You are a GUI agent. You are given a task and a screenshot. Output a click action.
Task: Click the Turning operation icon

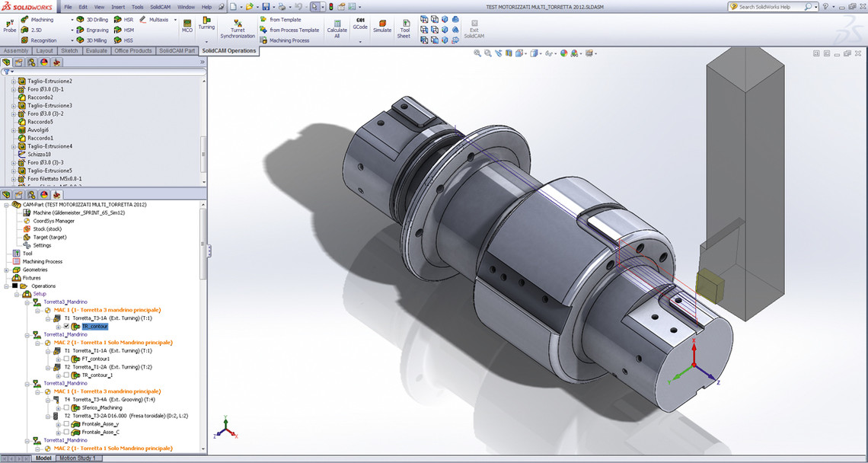[x=206, y=23]
